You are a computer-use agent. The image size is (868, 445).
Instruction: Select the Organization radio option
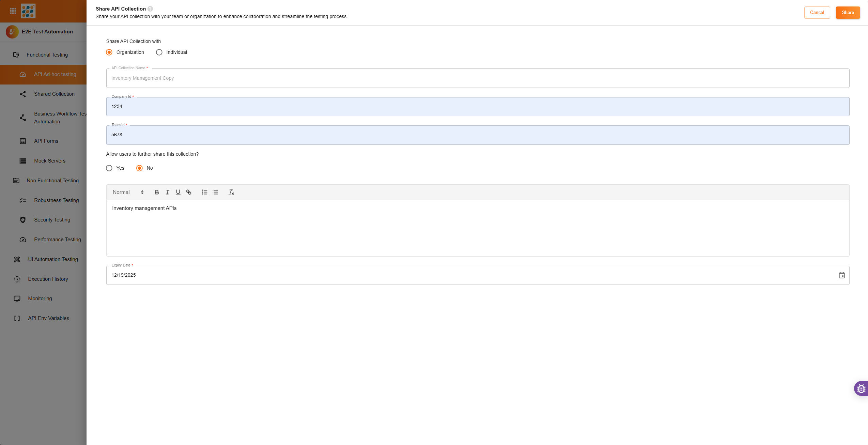(109, 52)
